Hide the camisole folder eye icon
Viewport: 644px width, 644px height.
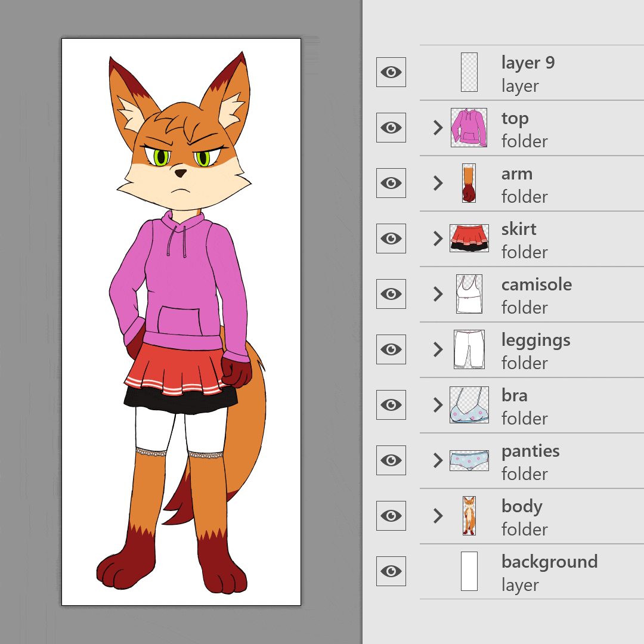391,294
